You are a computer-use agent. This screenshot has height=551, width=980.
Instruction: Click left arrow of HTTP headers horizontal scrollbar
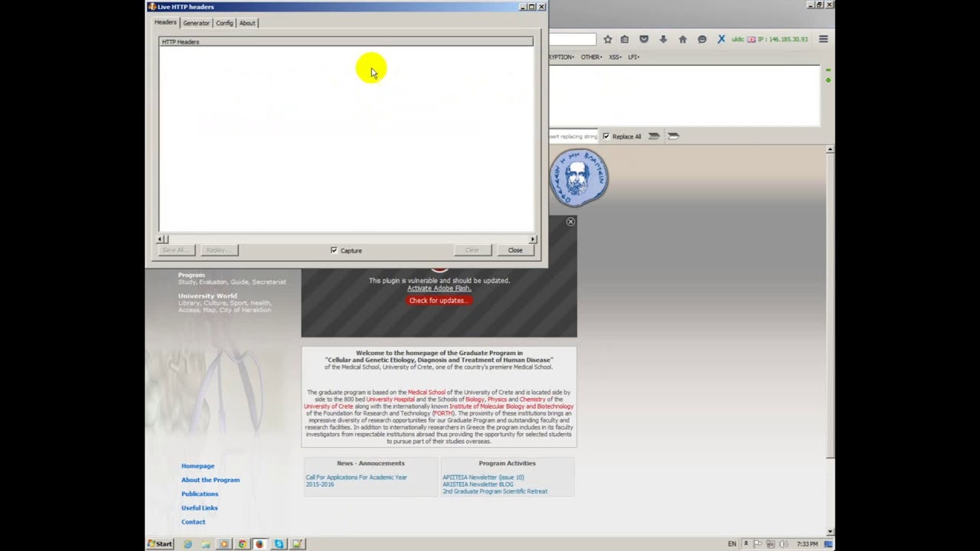pos(161,240)
